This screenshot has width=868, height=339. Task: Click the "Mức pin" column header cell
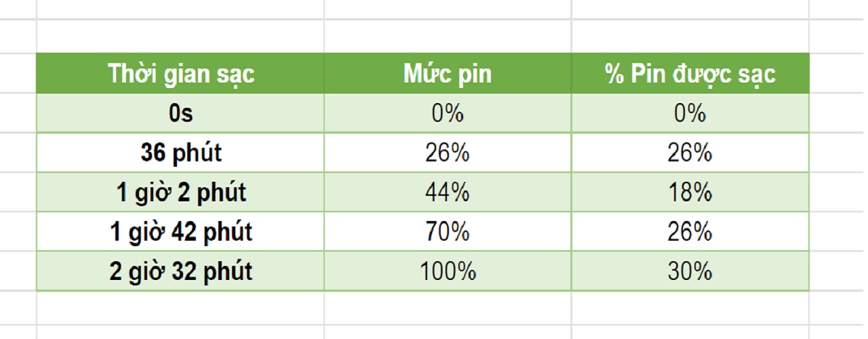point(448,73)
